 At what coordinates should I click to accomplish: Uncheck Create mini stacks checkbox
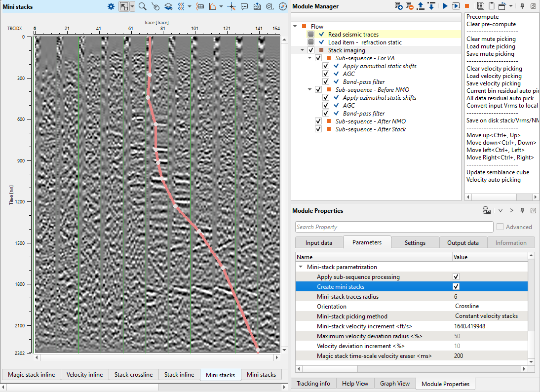(x=456, y=287)
